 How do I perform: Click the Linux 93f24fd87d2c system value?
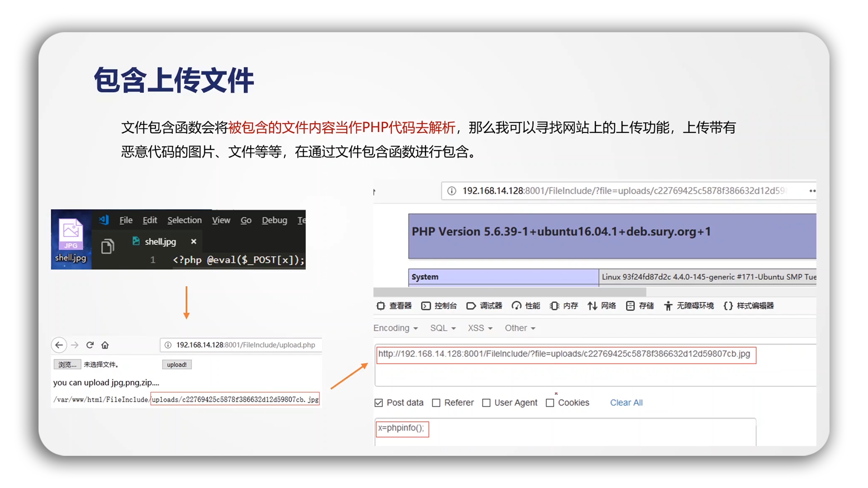tap(708, 277)
